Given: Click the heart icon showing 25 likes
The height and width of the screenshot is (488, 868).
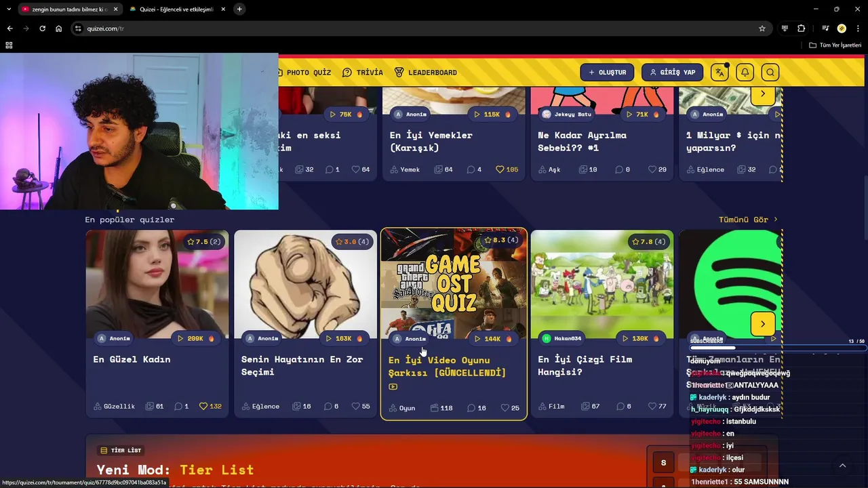Looking at the screenshot, I should point(505,408).
